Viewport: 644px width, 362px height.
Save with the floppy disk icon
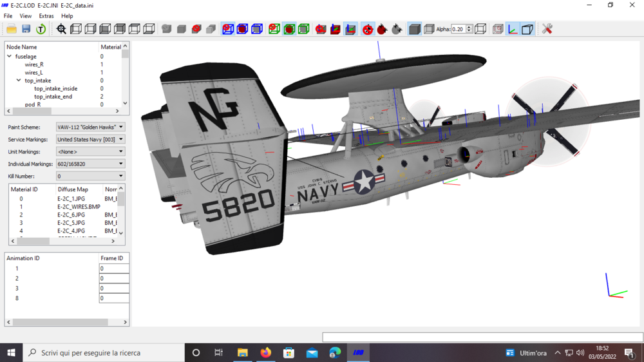pos(26,29)
